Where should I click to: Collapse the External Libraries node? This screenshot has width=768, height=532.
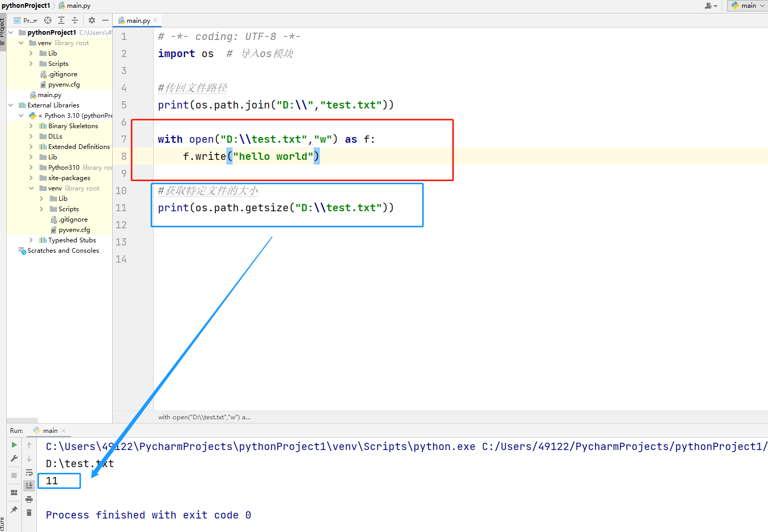11,105
